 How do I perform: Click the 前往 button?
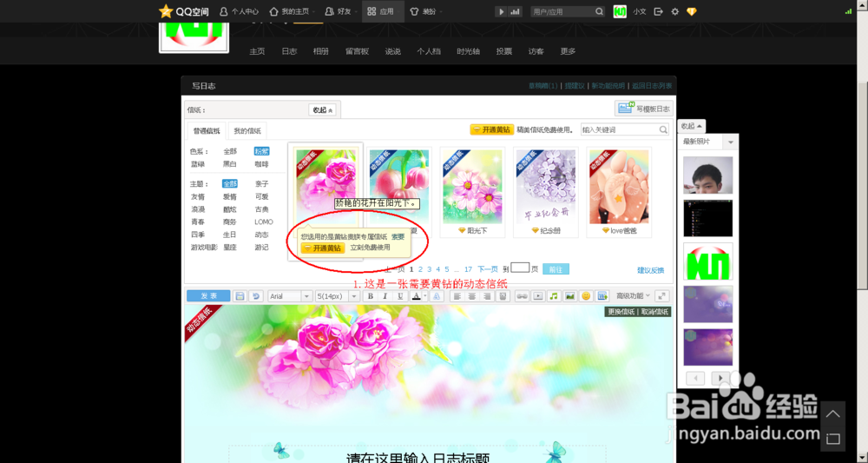click(x=556, y=269)
